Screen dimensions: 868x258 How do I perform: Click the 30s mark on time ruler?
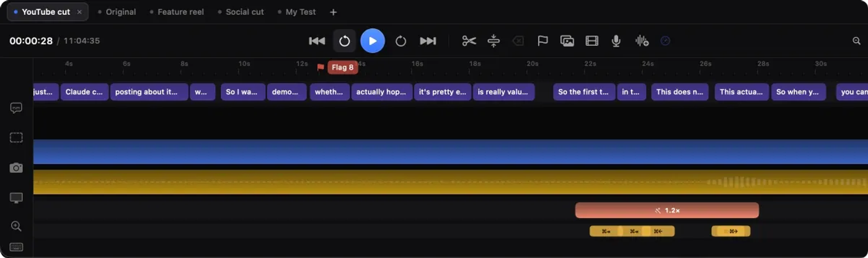[x=821, y=64]
